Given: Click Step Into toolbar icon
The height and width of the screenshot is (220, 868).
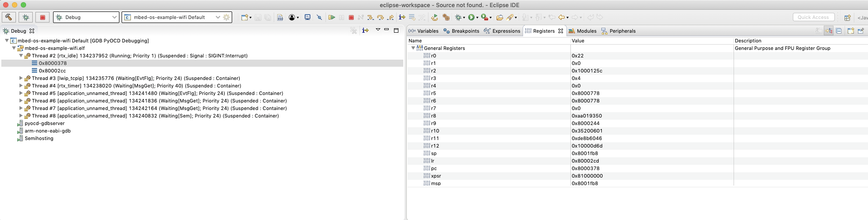Looking at the screenshot, I should (x=370, y=17).
